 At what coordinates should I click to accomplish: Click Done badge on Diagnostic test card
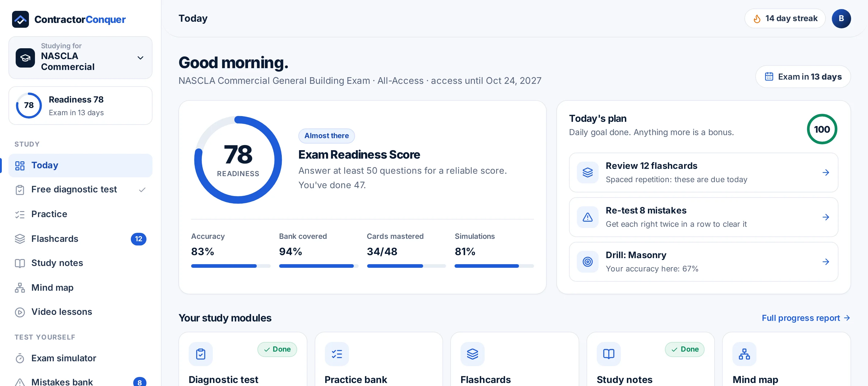click(x=277, y=349)
